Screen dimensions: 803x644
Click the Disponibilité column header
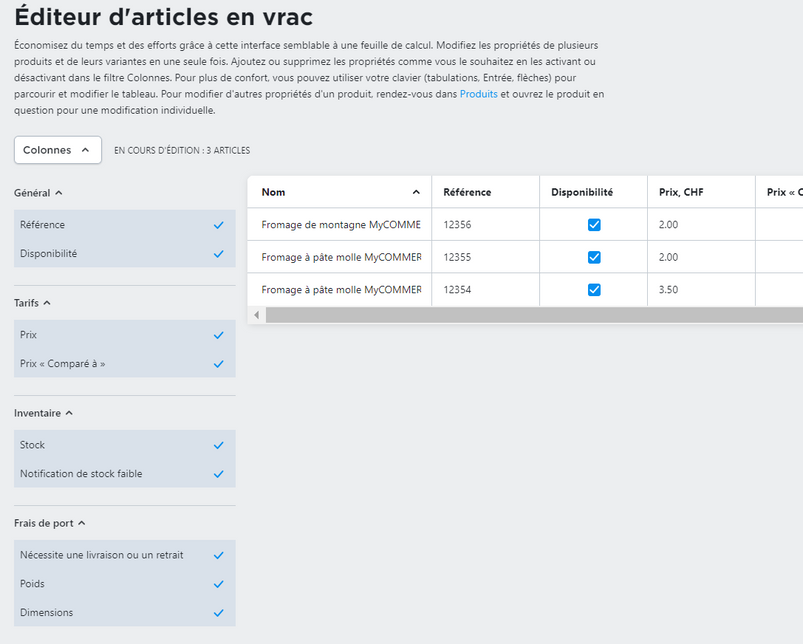(594, 192)
